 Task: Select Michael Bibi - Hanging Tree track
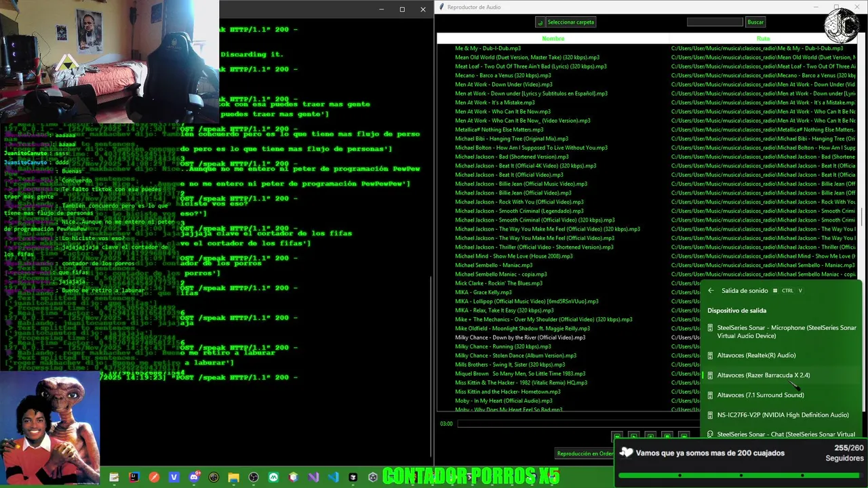coord(511,138)
